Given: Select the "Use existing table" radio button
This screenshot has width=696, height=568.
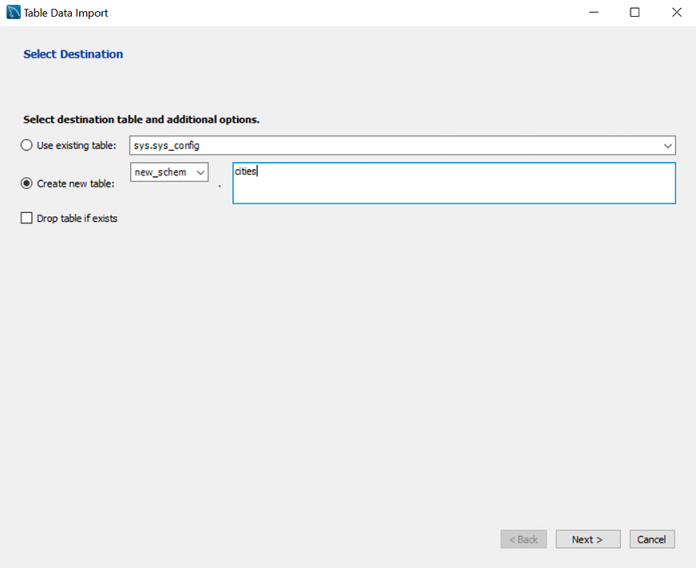Looking at the screenshot, I should click(x=27, y=145).
